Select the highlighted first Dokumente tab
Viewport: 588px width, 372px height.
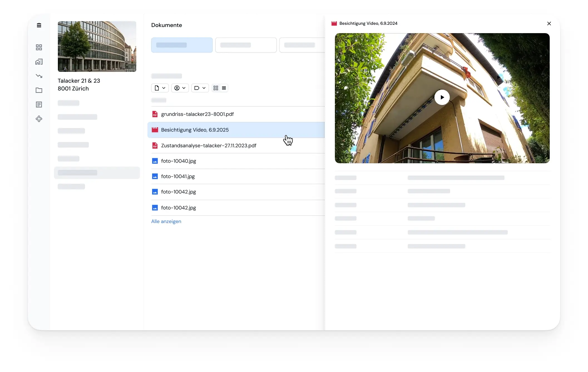point(182,45)
